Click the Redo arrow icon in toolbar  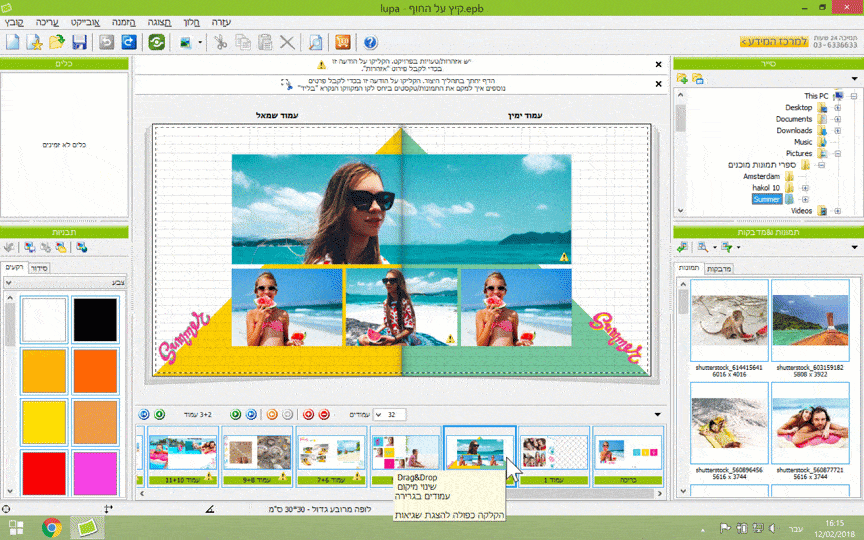pos(128,42)
